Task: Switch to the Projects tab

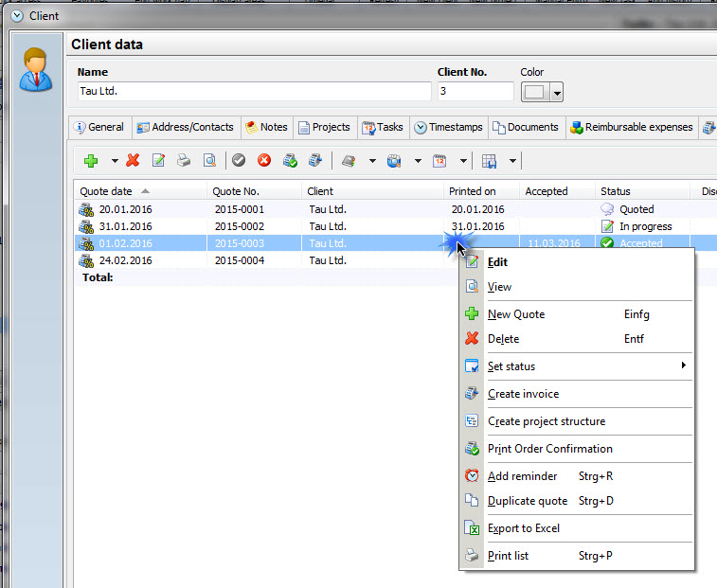Action: 324,127
